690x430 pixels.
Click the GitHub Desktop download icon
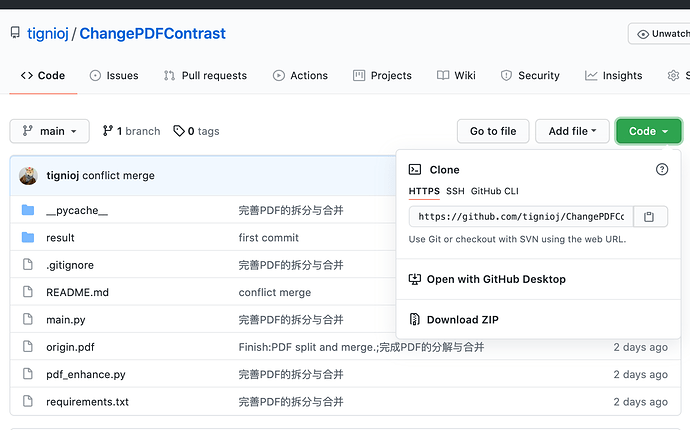click(x=415, y=279)
